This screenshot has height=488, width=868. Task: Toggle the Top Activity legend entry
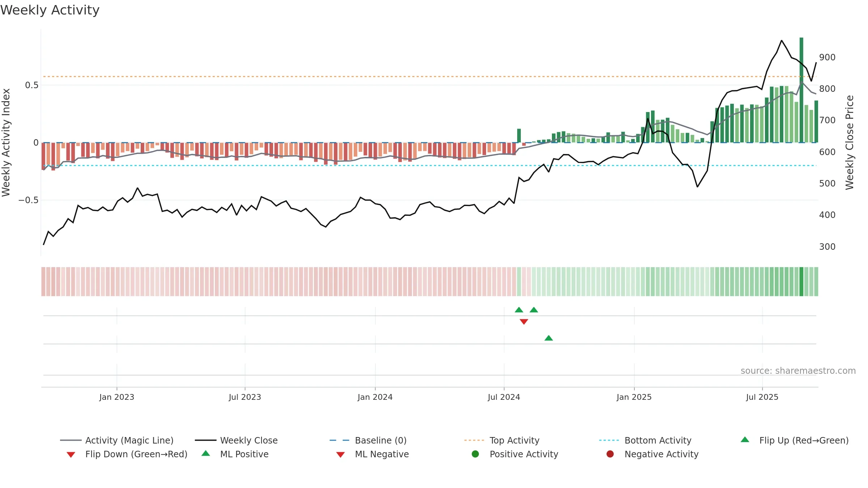tap(502, 440)
